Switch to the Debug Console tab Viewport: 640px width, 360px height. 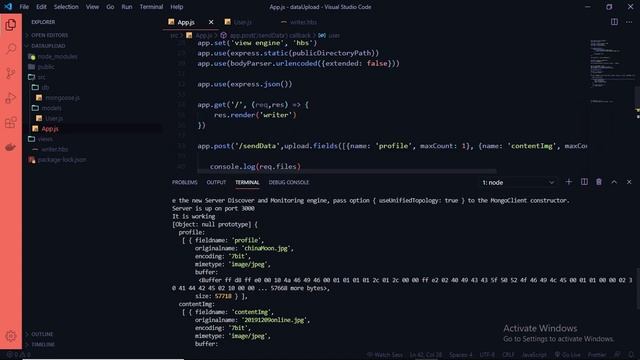click(x=289, y=182)
